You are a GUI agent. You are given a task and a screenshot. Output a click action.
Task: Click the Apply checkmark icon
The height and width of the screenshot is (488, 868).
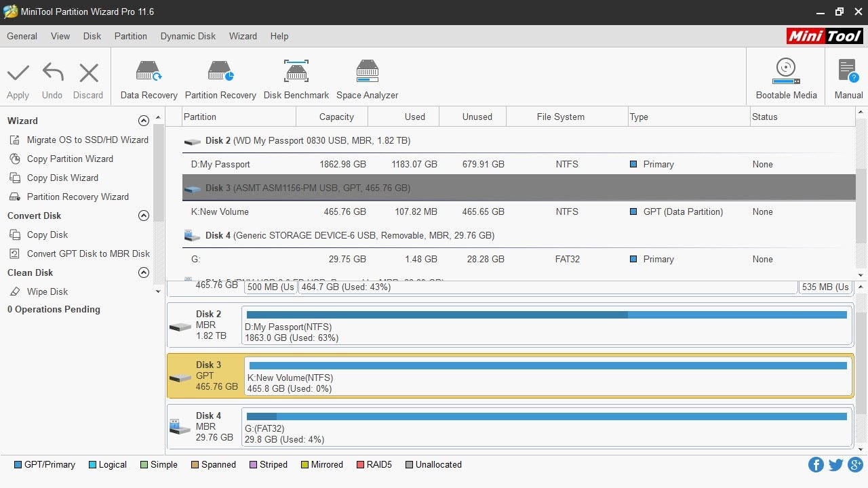[18, 73]
